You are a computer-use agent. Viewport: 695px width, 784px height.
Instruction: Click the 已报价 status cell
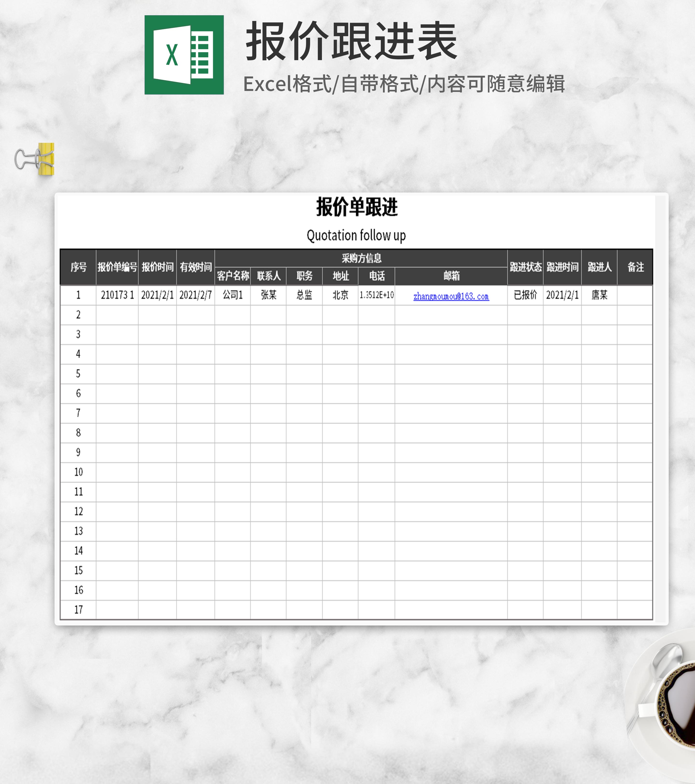[525, 295]
